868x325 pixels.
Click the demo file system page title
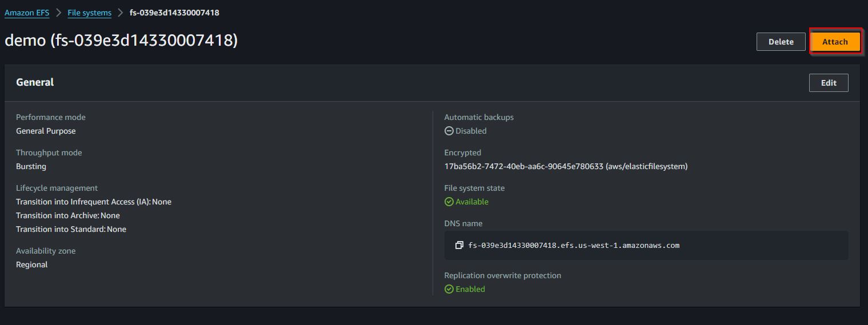(121, 41)
